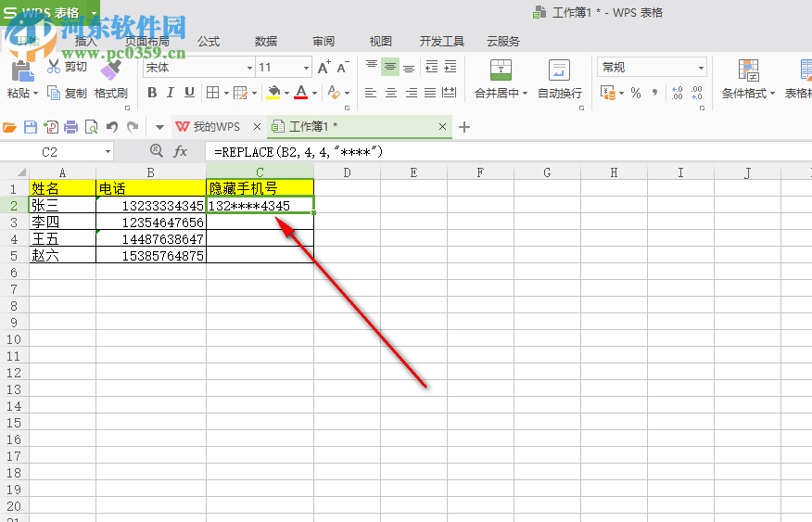This screenshot has height=522, width=812.
Task: Increase decimal places icon
Action: point(677,93)
